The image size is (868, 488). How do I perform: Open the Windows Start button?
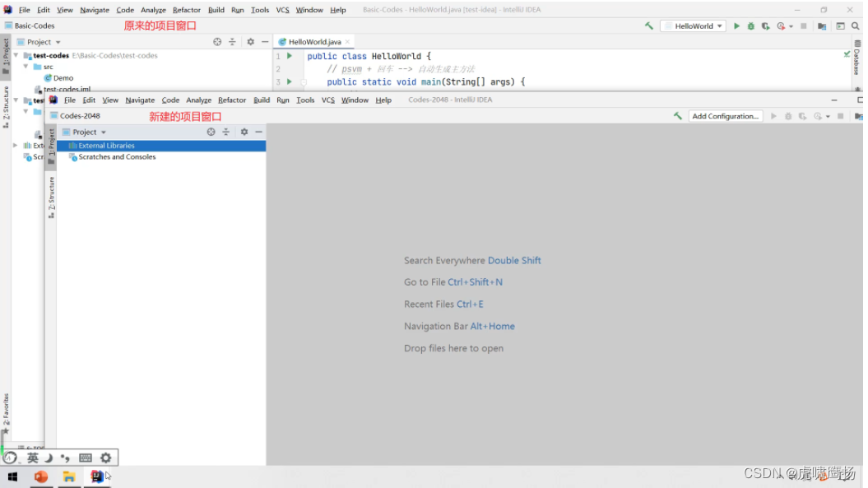click(x=12, y=476)
